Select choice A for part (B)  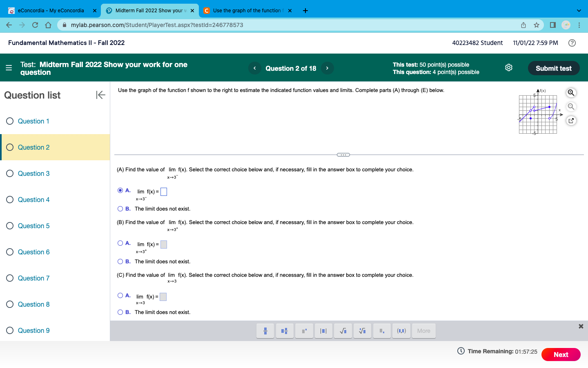coord(120,243)
